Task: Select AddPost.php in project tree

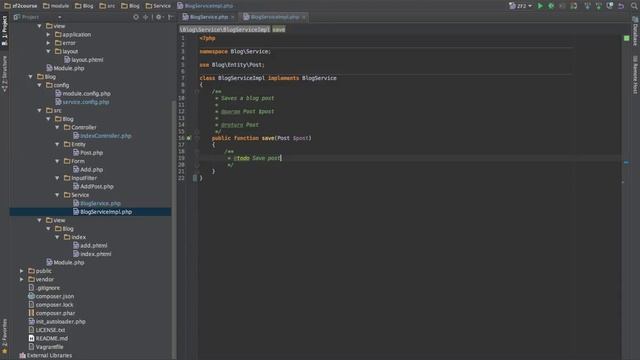Action: coord(97,187)
